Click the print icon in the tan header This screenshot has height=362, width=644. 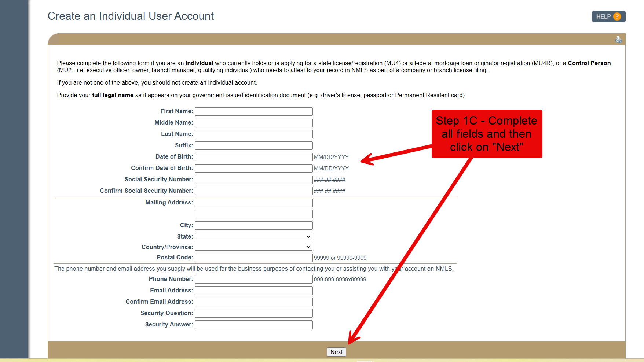pyautogui.click(x=618, y=40)
